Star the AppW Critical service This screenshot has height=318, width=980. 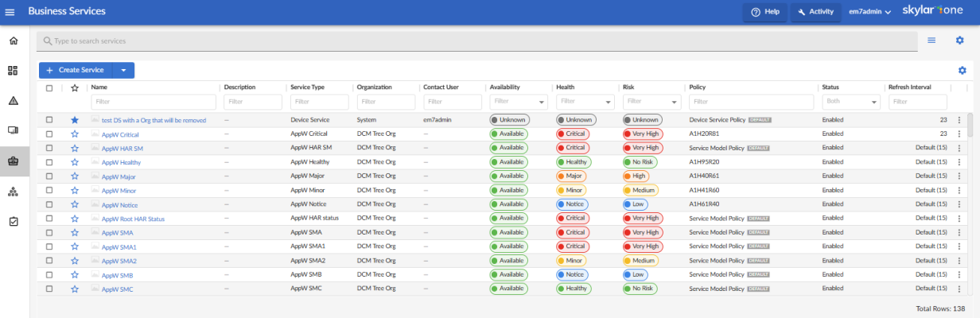click(75, 134)
